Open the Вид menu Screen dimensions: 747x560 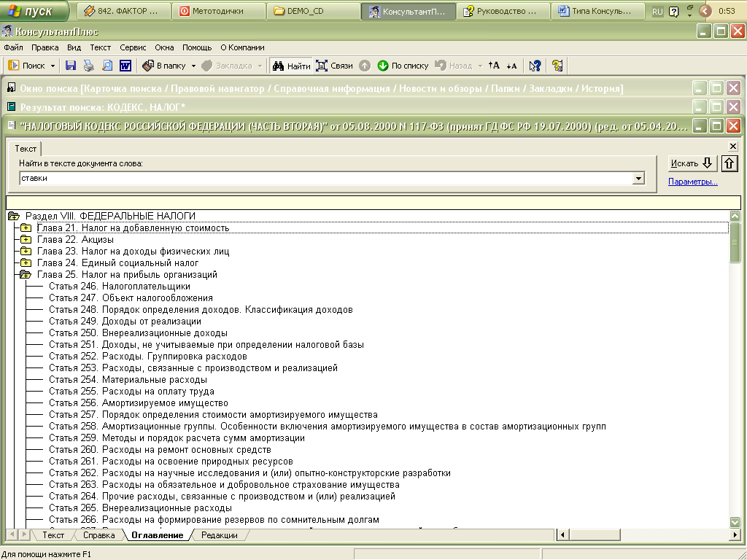74,47
